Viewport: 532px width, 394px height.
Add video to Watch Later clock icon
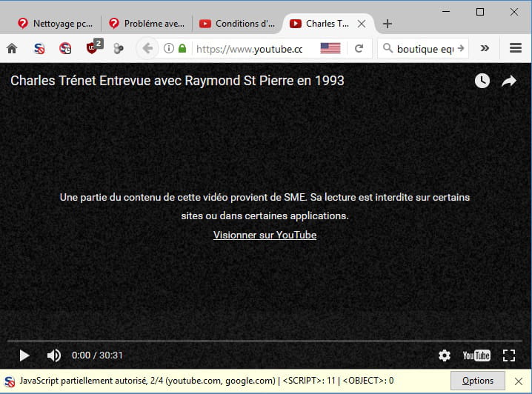tap(482, 81)
